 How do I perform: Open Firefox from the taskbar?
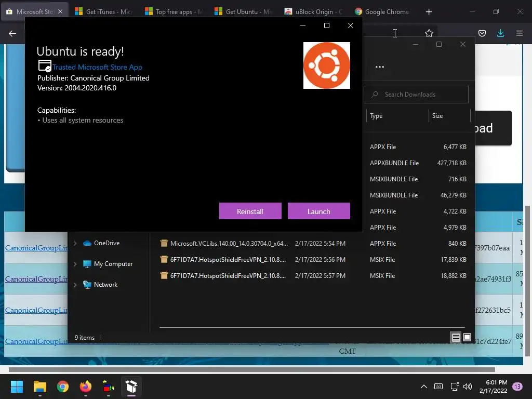(86, 387)
